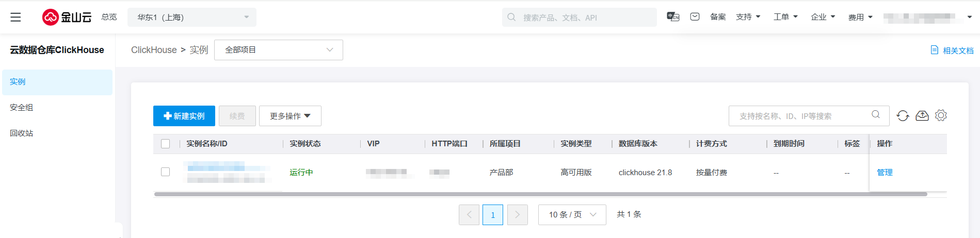Focus the top product search box

pos(580,17)
